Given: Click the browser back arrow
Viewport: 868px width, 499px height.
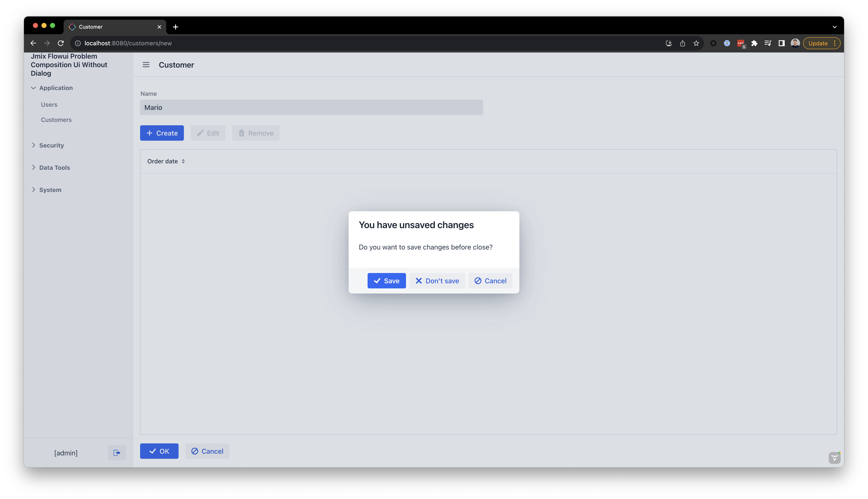Looking at the screenshot, I should pos(33,43).
